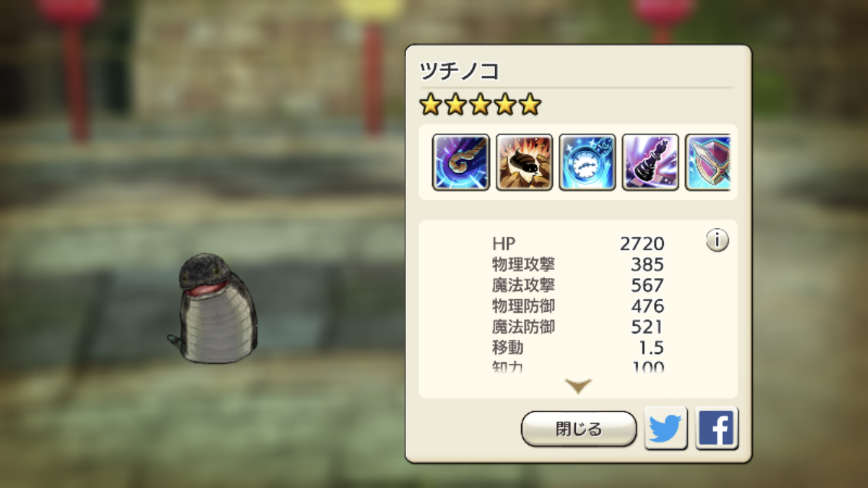Tap the purple hooked tail skill icon

click(x=461, y=162)
